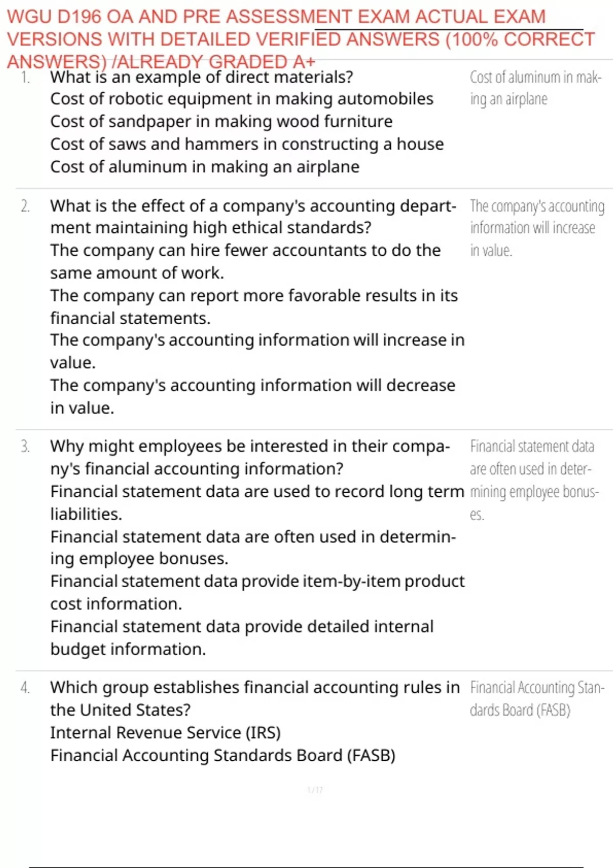This screenshot has height=868, width=613.
Task: Select option 'accounting information will decrease in value'
Action: coord(252,396)
